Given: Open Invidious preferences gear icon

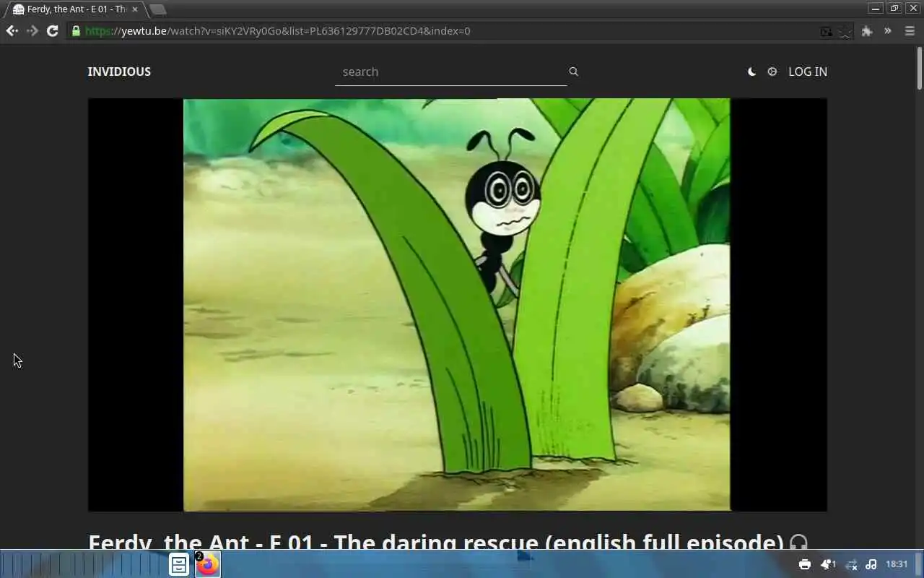Looking at the screenshot, I should tap(772, 72).
